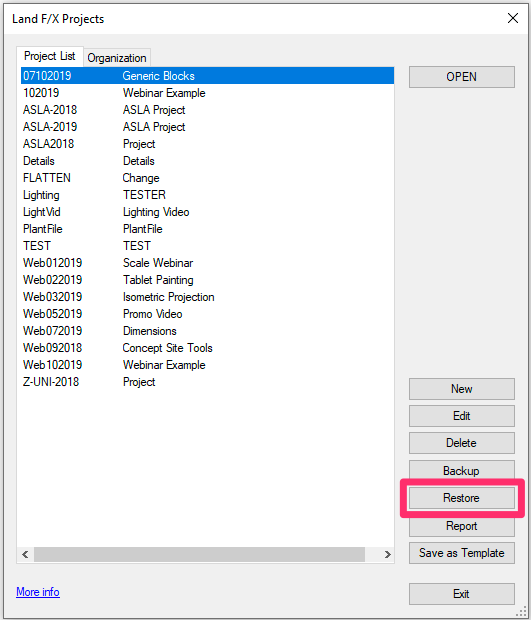The height and width of the screenshot is (620, 531).
Task: Select the Lighting TESTER row
Action: coord(207,195)
